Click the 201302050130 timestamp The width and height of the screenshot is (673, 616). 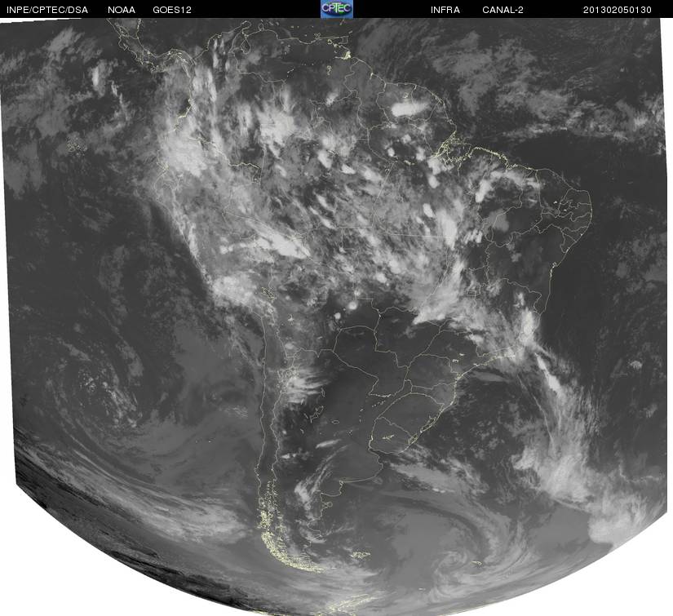click(x=618, y=10)
